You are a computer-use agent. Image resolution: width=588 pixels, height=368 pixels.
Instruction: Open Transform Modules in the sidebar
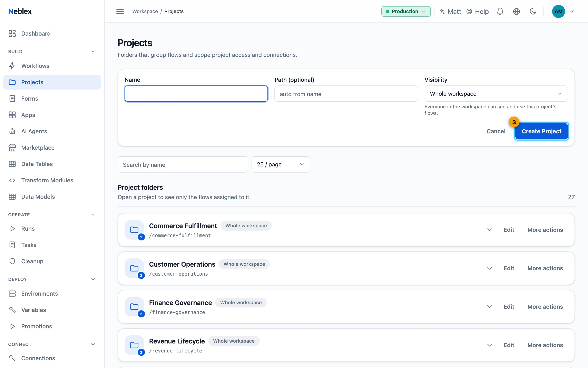point(52,180)
